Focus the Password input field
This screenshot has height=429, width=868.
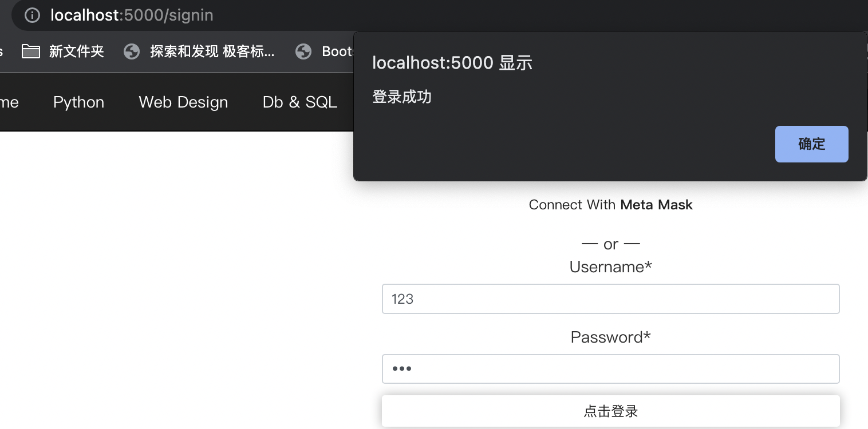tap(610, 369)
